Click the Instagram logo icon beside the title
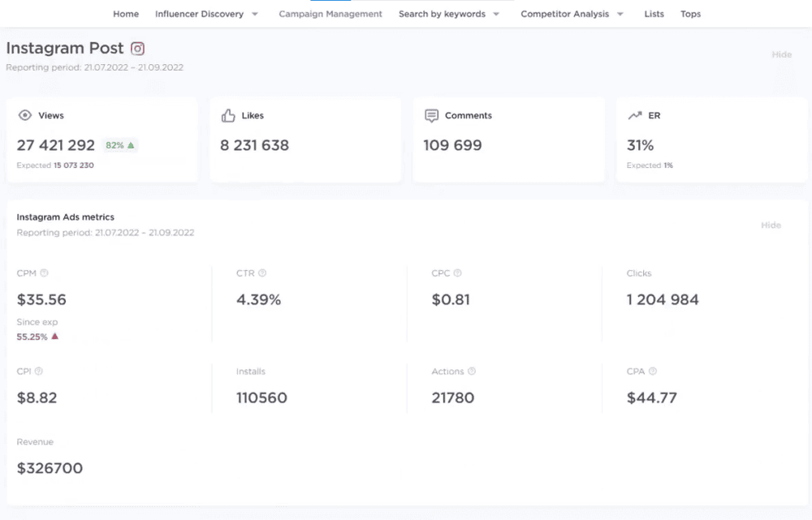 137,49
